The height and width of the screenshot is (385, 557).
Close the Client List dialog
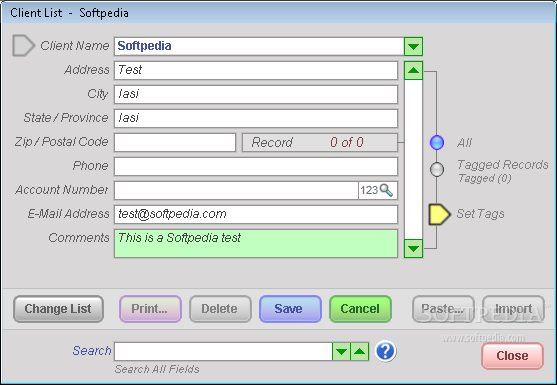point(512,356)
